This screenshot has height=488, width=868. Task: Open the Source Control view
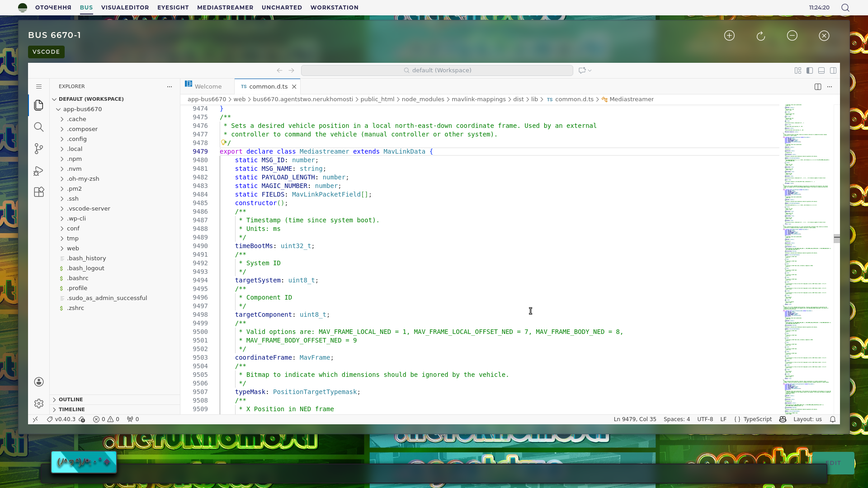tap(39, 149)
